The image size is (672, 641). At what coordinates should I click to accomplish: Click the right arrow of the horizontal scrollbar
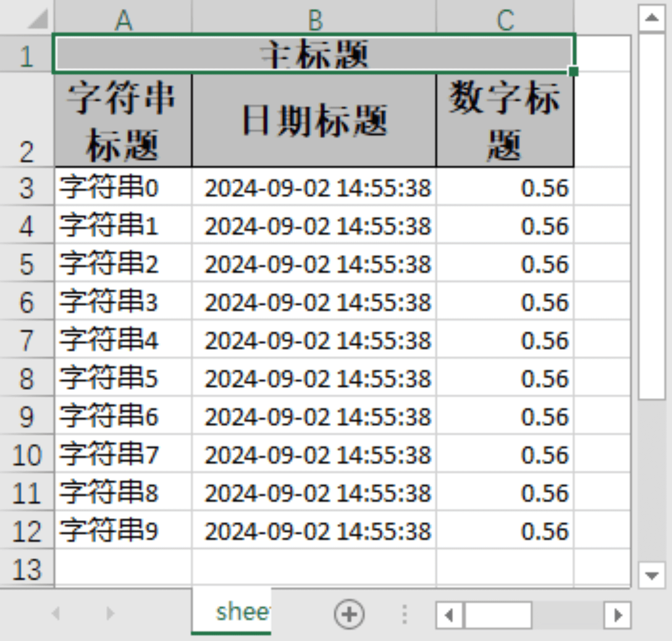[x=617, y=615]
